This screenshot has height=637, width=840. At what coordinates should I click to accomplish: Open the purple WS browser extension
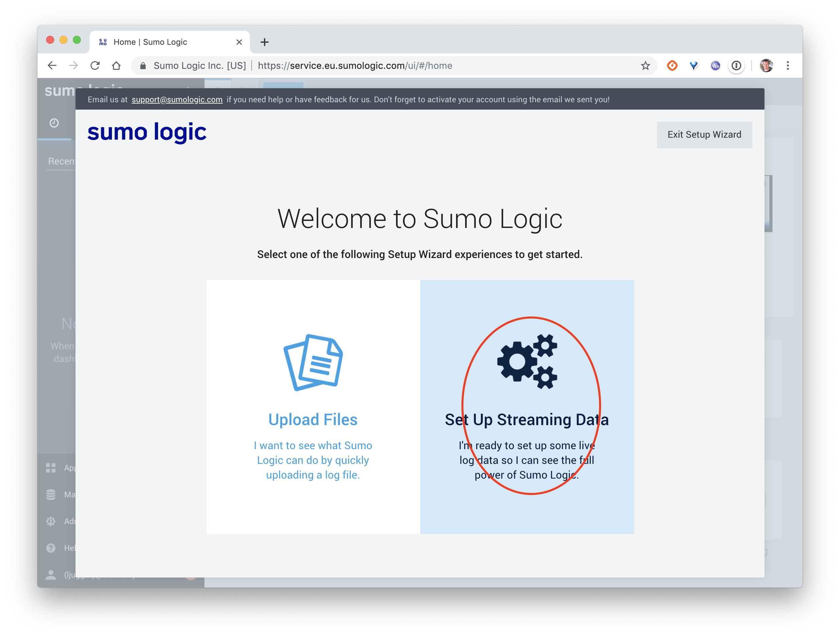coord(715,66)
